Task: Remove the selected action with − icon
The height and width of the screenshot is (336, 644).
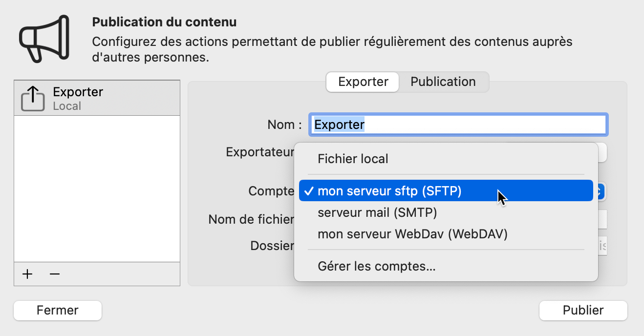Action: (54, 274)
